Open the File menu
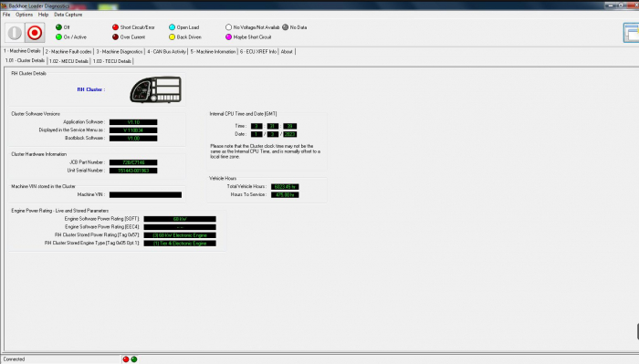Screen dimensions: 639x364 click(x=6, y=15)
